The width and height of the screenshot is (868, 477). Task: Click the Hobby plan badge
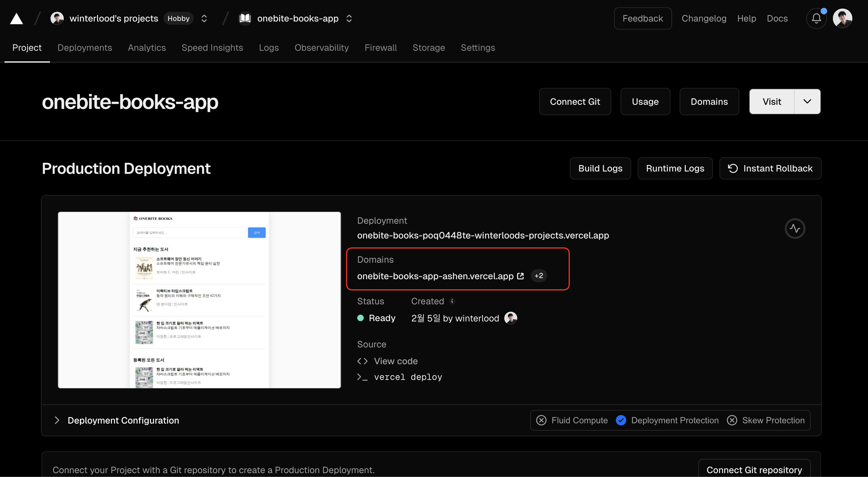(178, 18)
